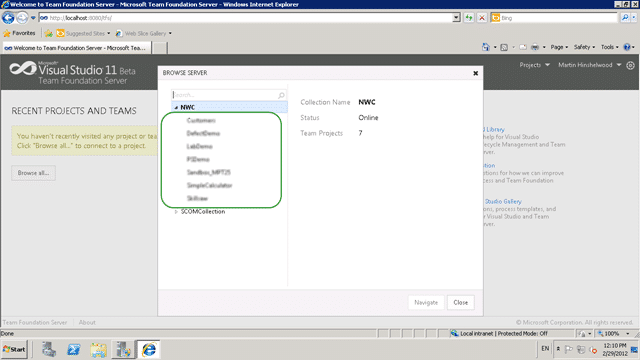Click the settings gear icon in TFS header
640x360 pixels.
[630, 65]
